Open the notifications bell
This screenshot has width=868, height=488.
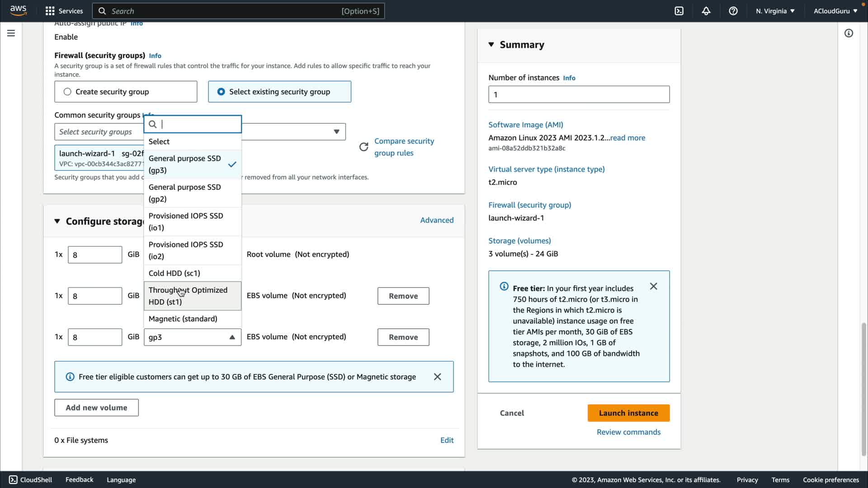706,11
